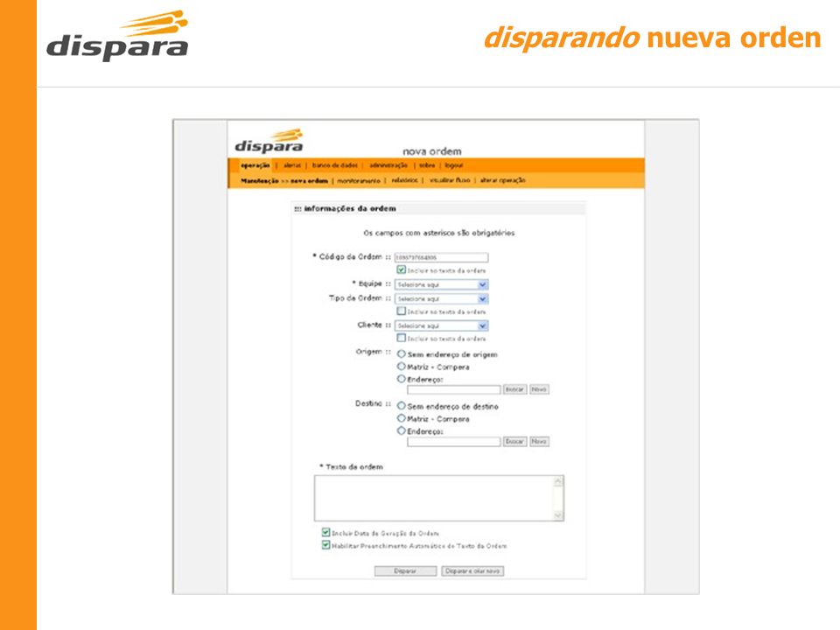Image resolution: width=840 pixels, height=630 pixels.
Task: Click 'Os campos com asterisco são obrigatórios' text
Action: [x=439, y=233]
